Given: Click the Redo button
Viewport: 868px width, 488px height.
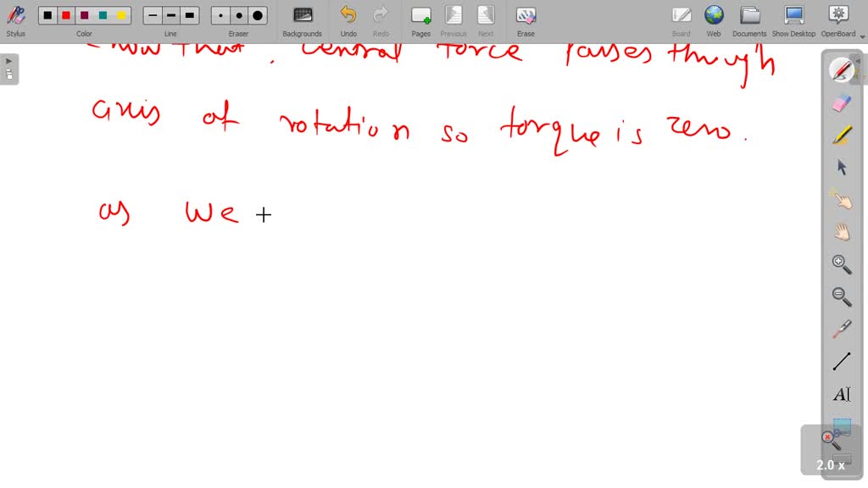Looking at the screenshot, I should click(381, 21).
